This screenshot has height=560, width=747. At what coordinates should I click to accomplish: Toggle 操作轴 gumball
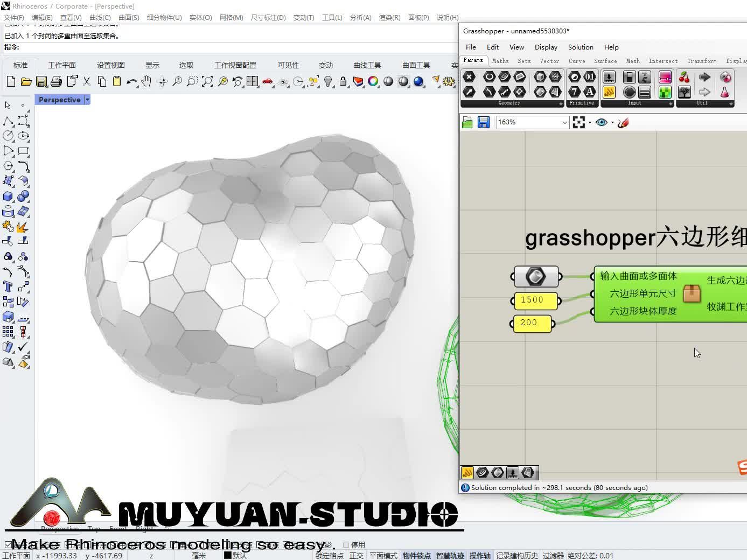coord(480,556)
